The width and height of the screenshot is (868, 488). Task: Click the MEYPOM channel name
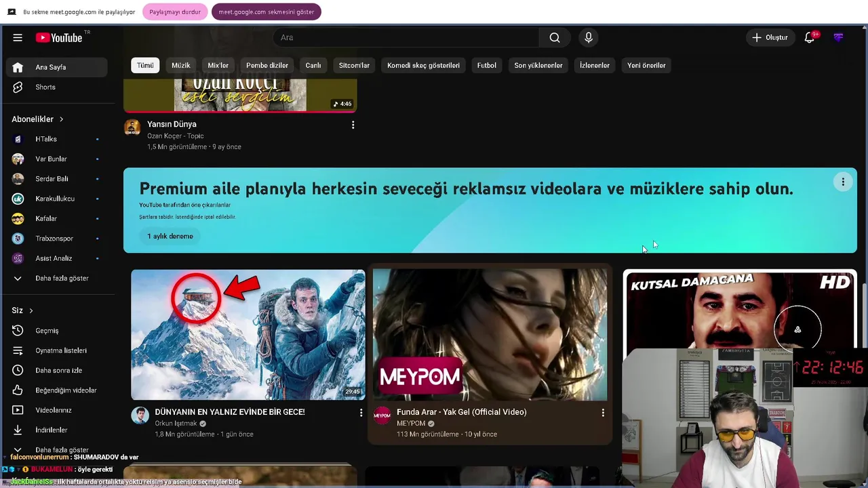click(x=411, y=424)
